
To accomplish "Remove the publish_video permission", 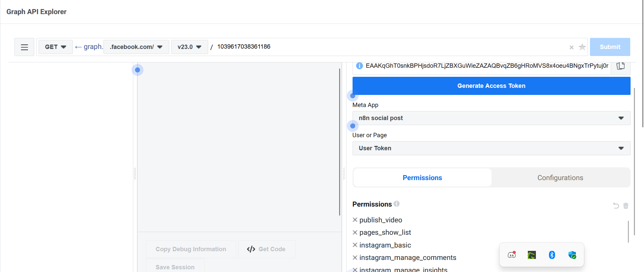I will point(355,220).
